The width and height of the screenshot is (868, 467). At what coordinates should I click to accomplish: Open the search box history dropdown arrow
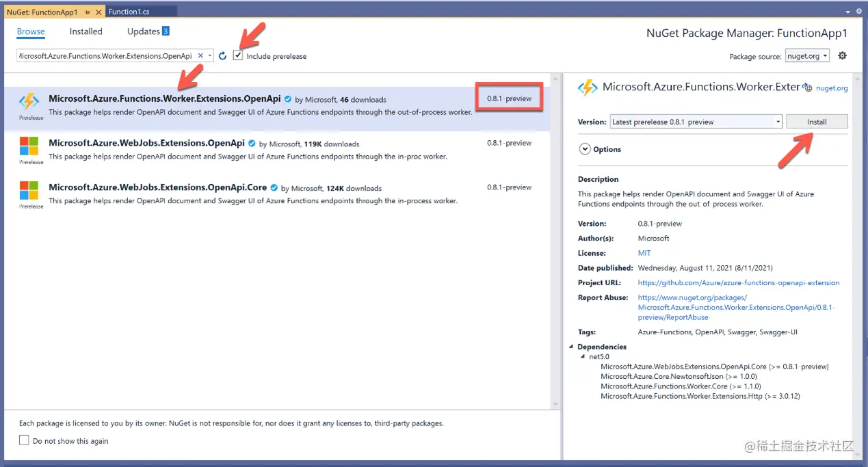click(x=210, y=56)
